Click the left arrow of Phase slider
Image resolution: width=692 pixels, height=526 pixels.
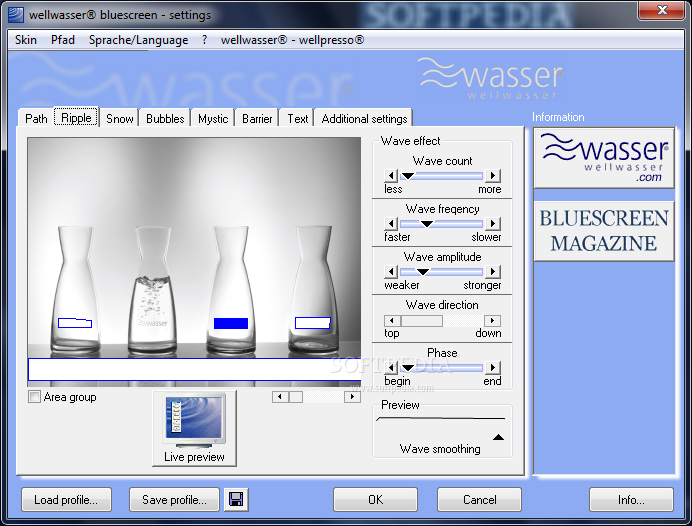[391, 368]
